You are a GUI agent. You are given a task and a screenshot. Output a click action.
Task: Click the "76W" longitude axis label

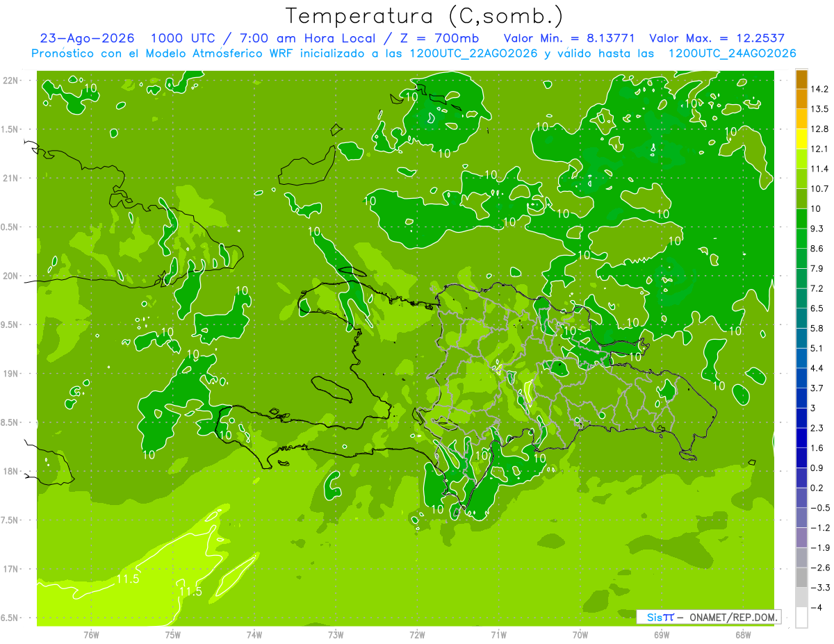pyautogui.click(x=91, y=634)
